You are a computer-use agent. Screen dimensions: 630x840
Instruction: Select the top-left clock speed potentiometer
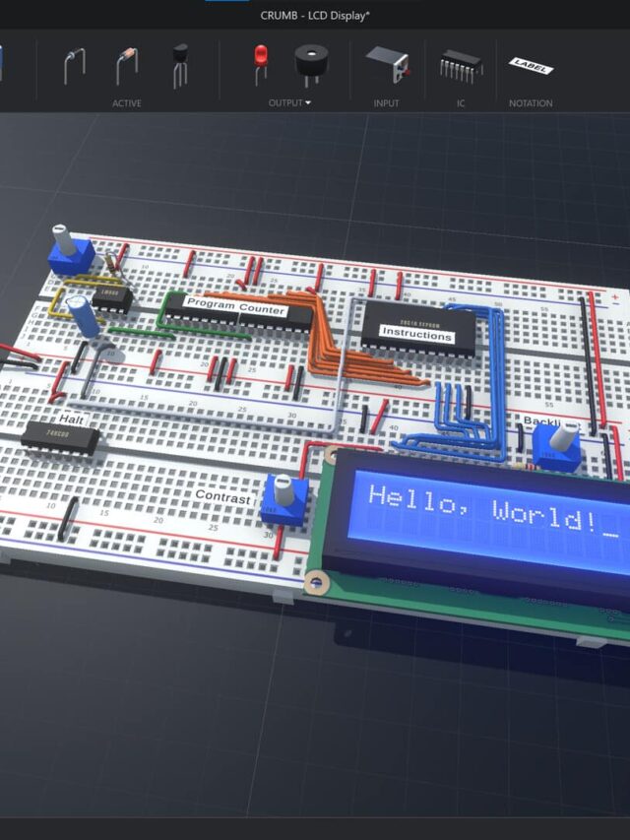[x=70, y=250]
